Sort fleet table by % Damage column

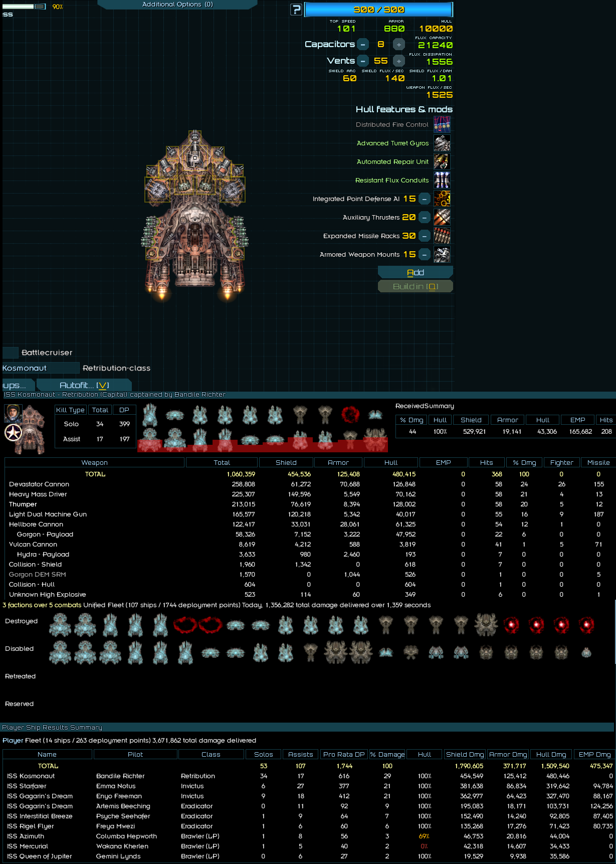tap(387, 754)
